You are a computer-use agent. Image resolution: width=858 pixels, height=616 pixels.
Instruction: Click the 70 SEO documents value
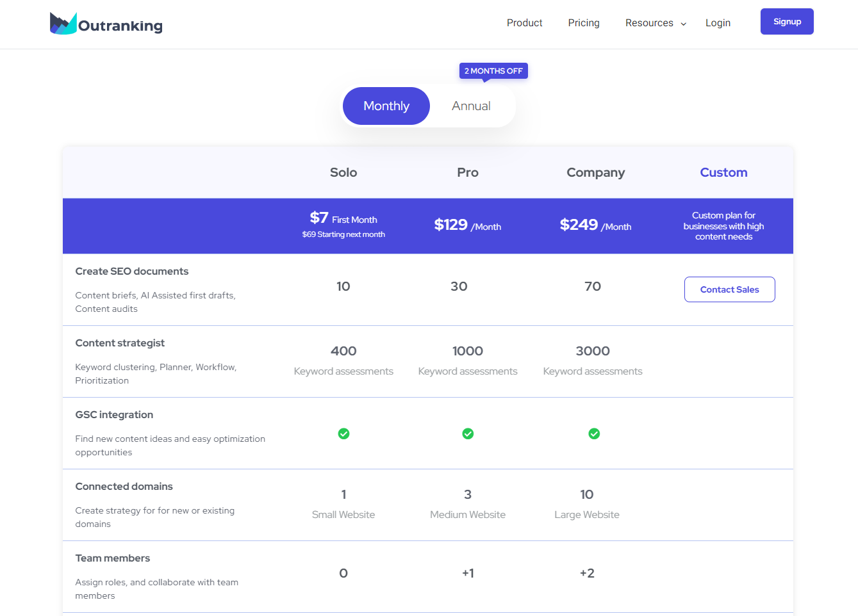593,286
